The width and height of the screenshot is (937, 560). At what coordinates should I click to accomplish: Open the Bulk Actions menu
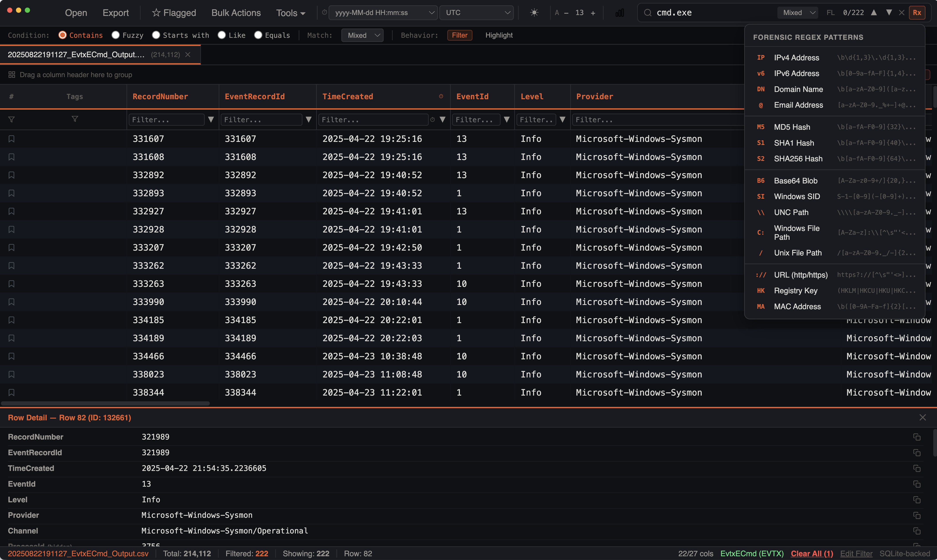click(x=235, y=12)
